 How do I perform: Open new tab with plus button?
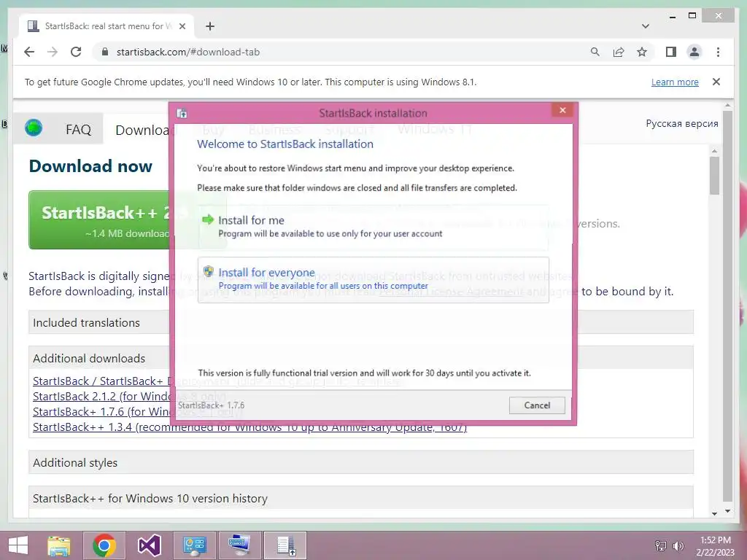tap(209, 26)
